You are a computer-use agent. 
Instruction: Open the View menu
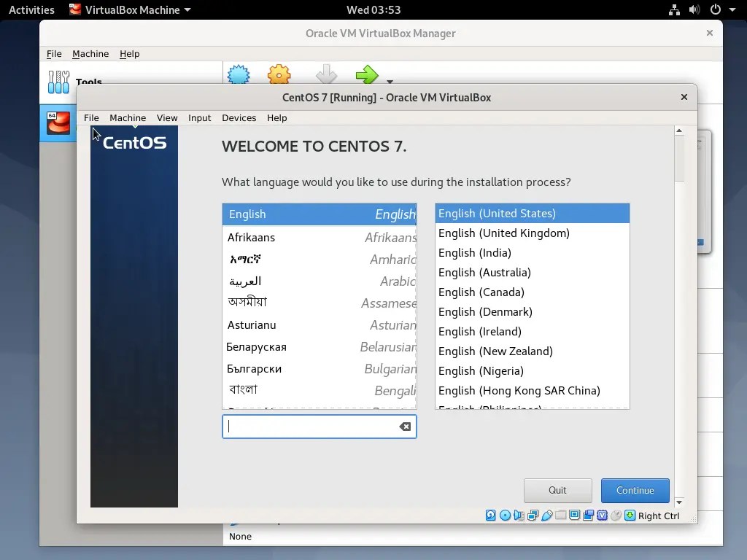pos(167,117)
